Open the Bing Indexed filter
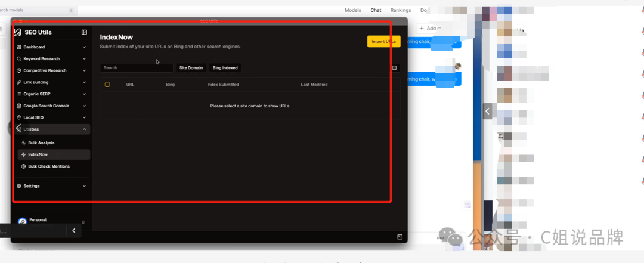644x263 pixels. (x=225, y=68)
